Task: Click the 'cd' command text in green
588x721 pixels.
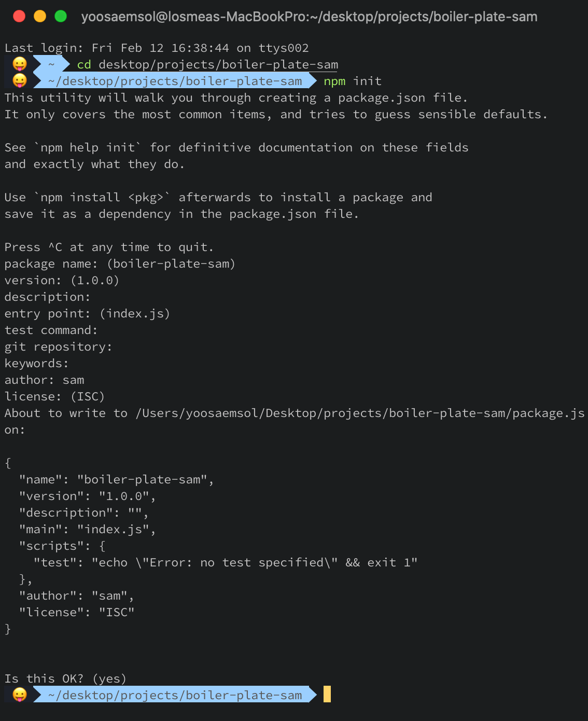Action: pyautogui.click(x=84, y=65)
